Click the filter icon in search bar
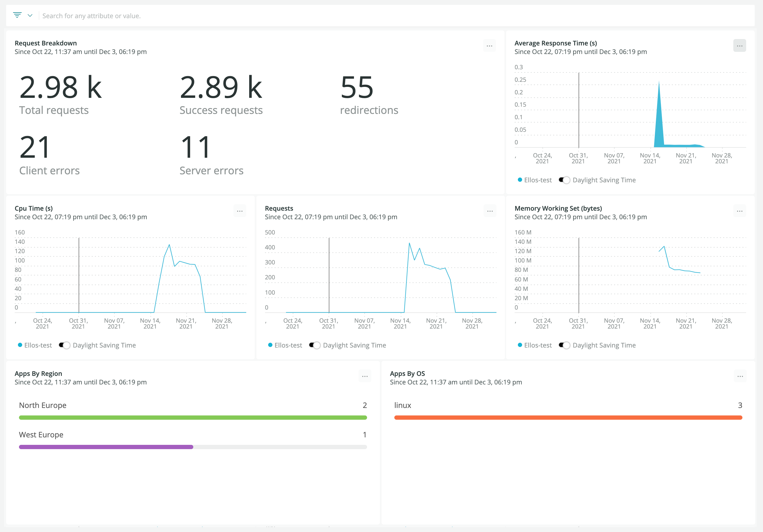This screenshot has height=532, width=763. point(17,15)
